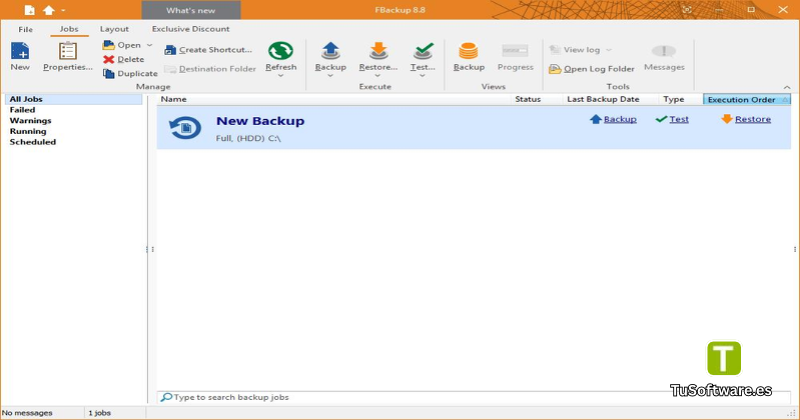Click the View log tool

[575, 50]
